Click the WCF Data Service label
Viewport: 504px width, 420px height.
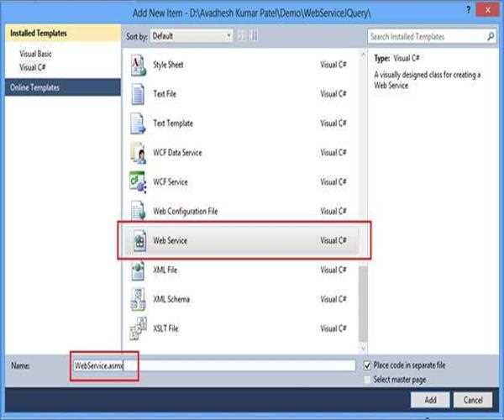pyautogui.click(x=177, y=153)
